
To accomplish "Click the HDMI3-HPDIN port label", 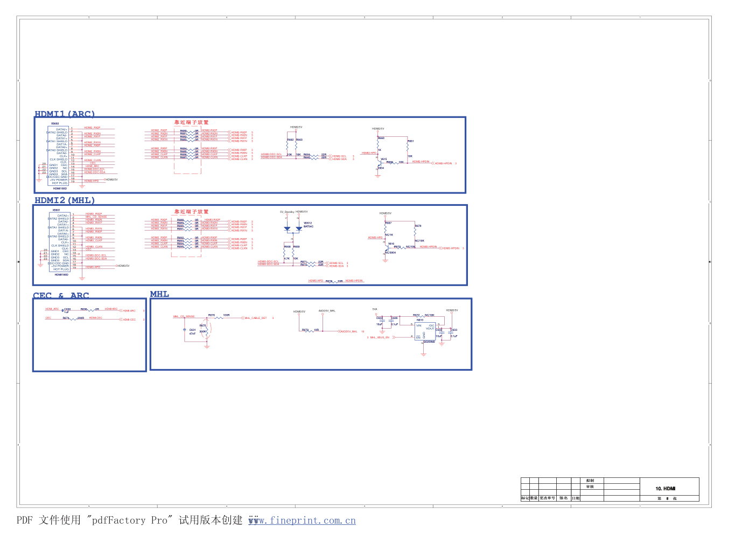I will [x=451, y=248].
